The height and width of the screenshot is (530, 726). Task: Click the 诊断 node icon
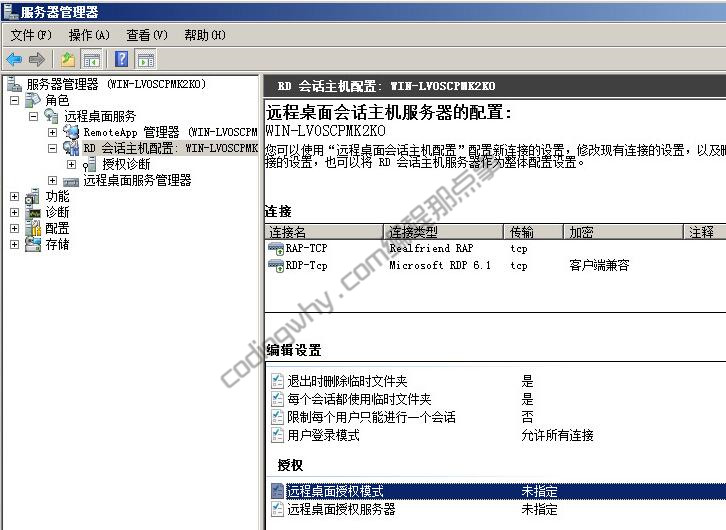tap(33, 212)
